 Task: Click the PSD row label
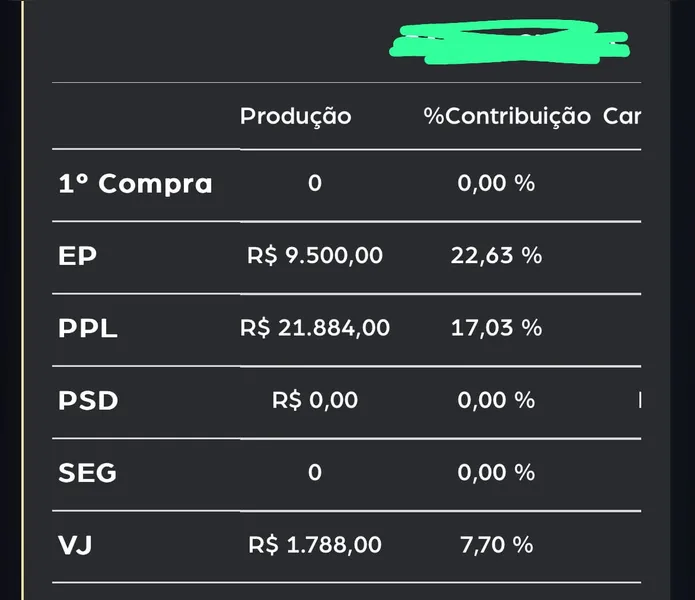coord(88,401)
